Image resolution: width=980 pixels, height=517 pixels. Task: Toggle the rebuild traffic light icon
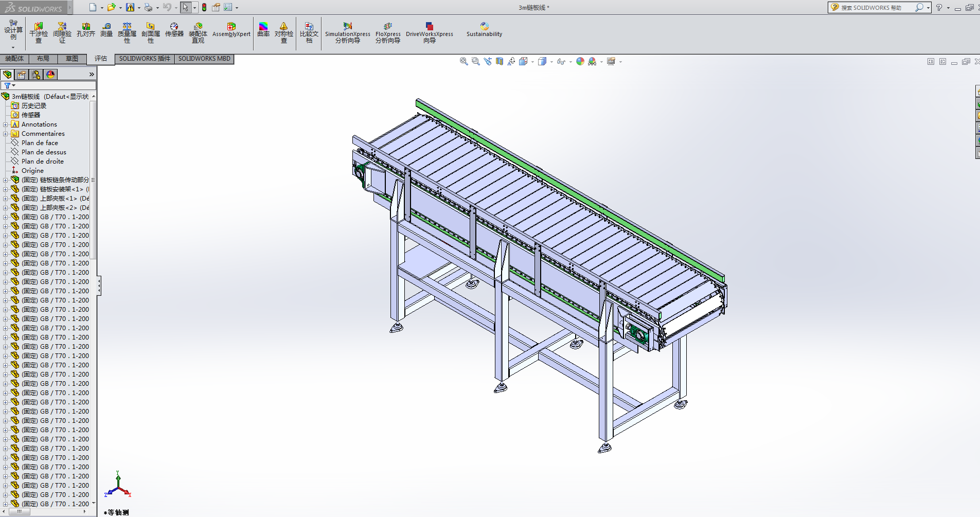pos(204,7)
